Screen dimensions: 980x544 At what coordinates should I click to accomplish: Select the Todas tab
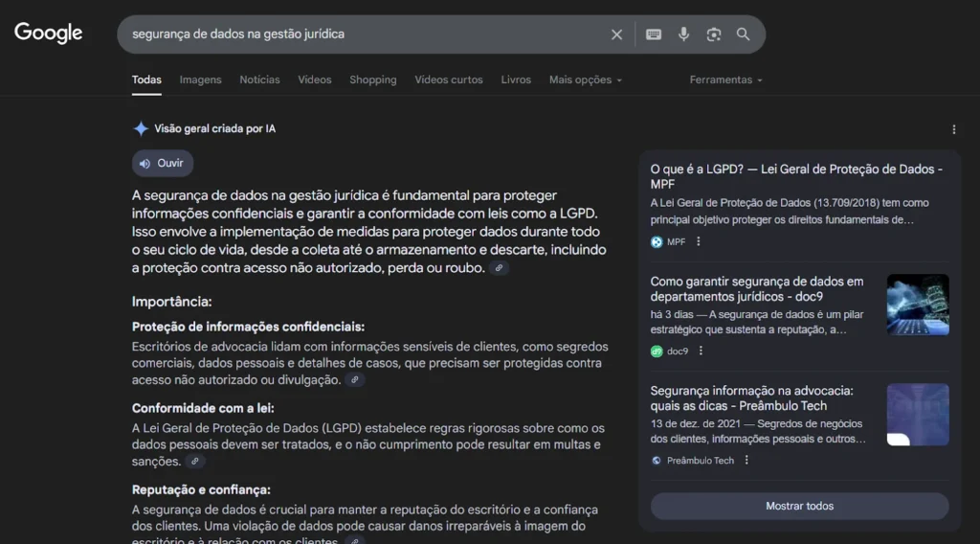(146, 80)
